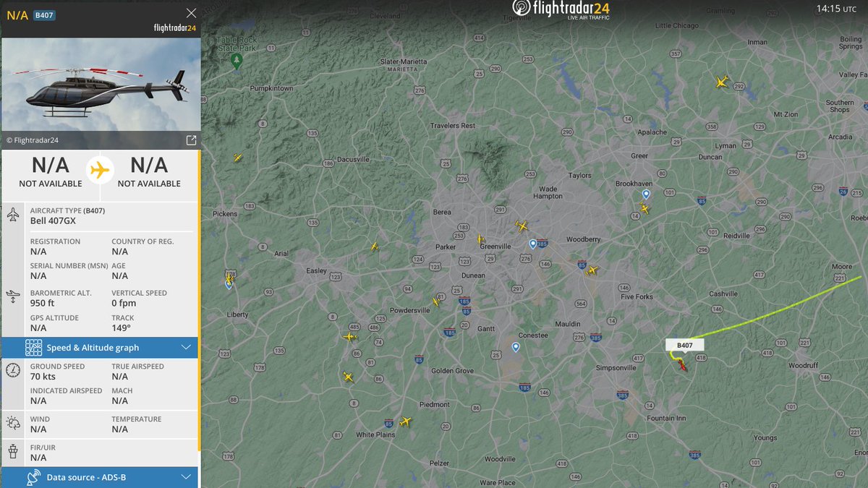
Task: Click the Speed & Altitude graph icon
Action: click(33, 348)
